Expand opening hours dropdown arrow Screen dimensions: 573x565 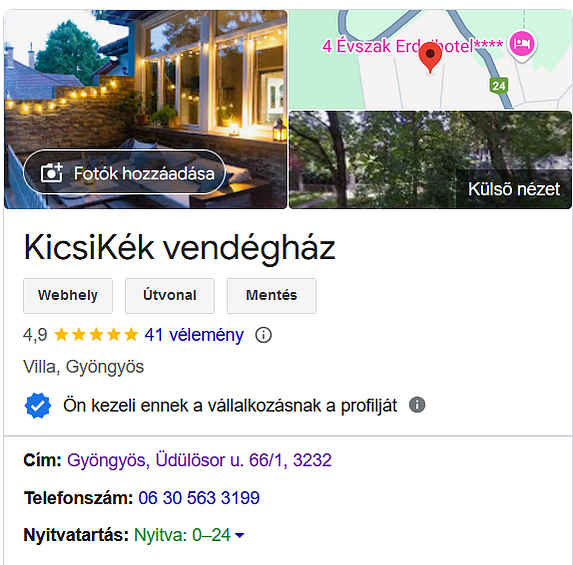239,535
